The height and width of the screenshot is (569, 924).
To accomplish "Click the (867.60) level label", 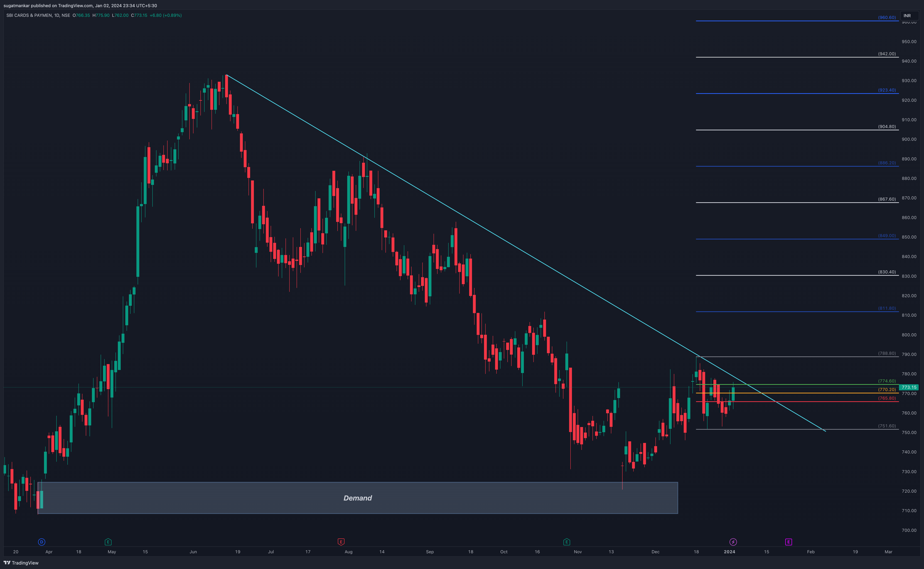I will (x=887, y=199).
